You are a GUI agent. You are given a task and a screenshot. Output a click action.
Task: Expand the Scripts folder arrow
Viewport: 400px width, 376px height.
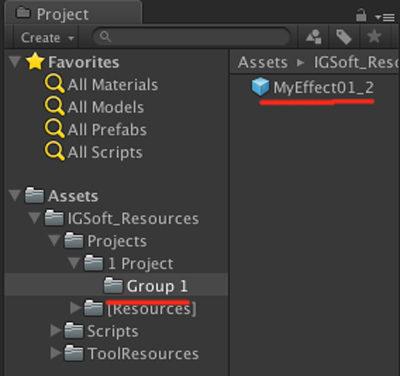tap(56, 330)
